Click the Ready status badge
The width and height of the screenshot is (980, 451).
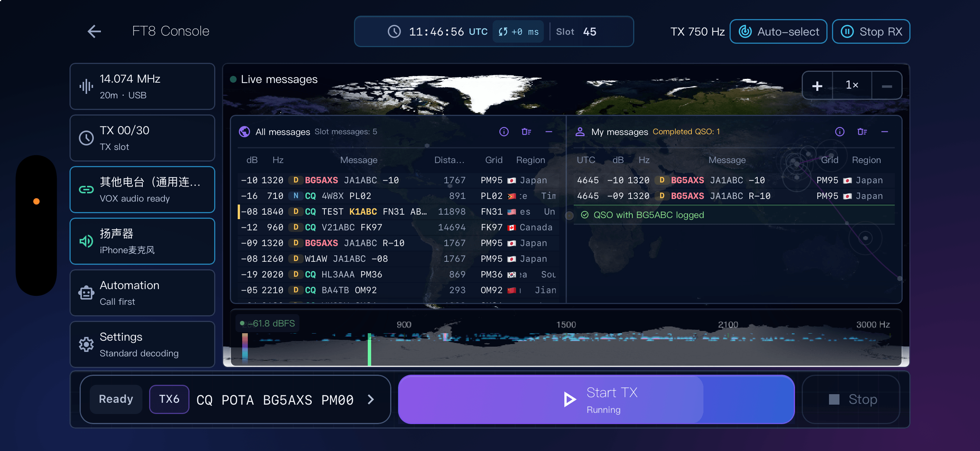point(116,399)
